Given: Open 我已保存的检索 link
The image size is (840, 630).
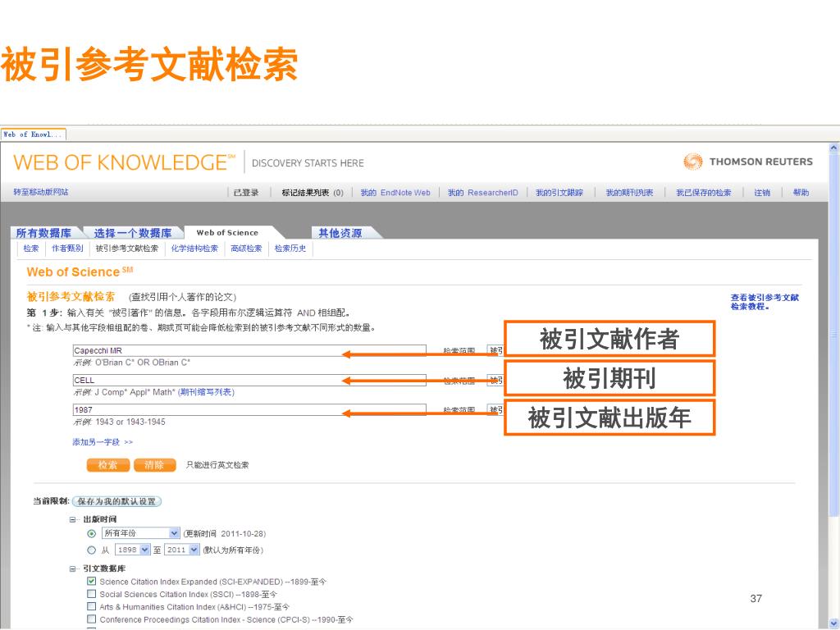Looking at the screenshot, I should [703, 192].
